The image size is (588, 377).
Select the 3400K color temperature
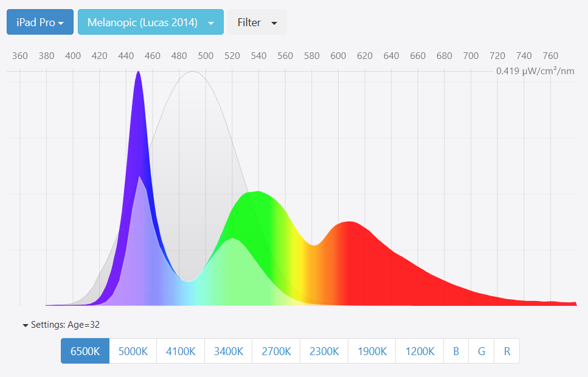[229, 351]
